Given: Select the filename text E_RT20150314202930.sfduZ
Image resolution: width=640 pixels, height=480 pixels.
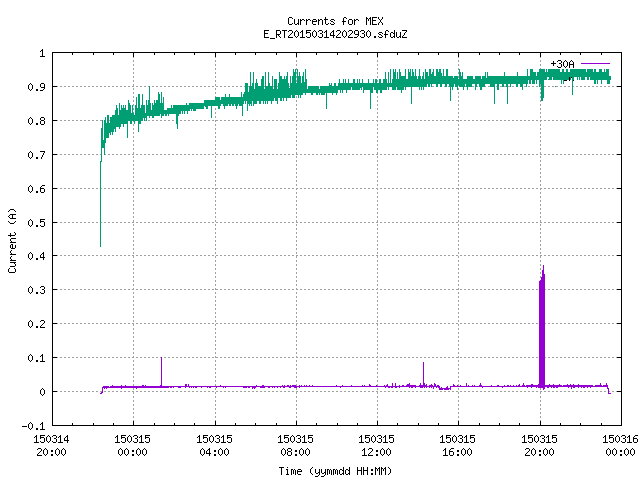Looking at the screenshot, I should point(335,34).
